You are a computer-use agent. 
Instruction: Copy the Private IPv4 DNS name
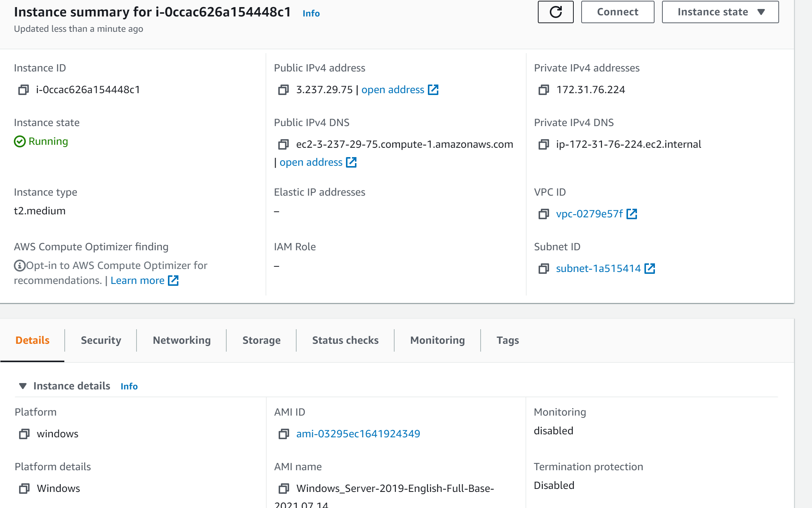544,144
